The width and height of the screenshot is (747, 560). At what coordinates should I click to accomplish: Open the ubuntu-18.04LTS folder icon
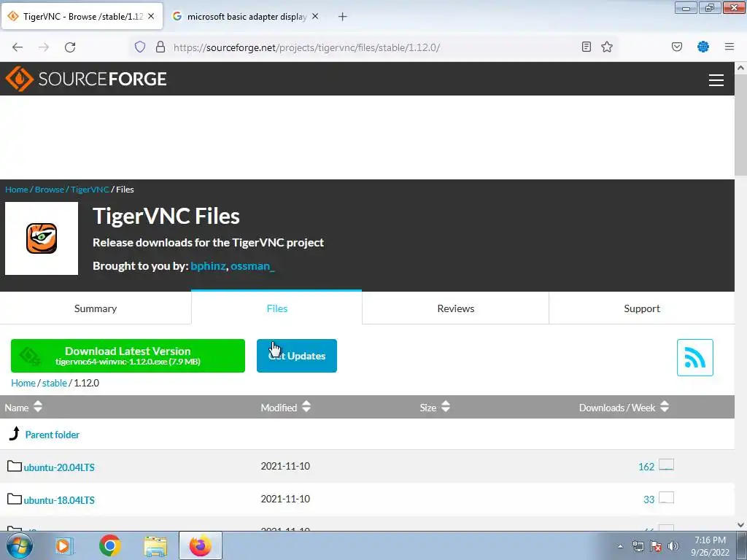point(15,499)
